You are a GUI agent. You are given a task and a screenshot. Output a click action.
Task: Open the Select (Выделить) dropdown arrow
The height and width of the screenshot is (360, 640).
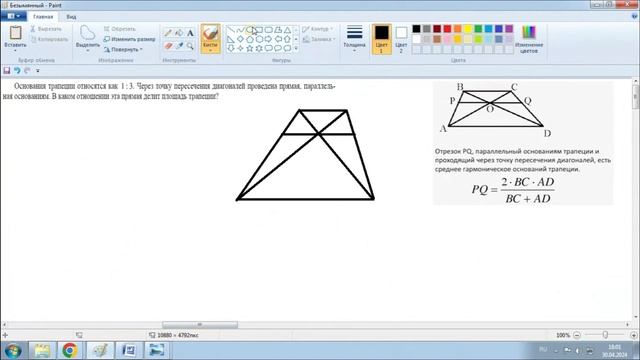tap(88, 51)
